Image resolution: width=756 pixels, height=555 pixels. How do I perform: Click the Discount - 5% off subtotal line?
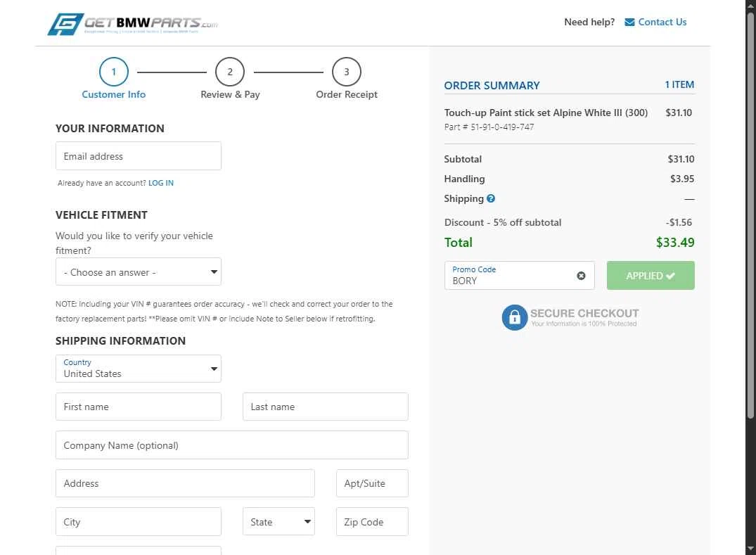(x=569, y=222)
